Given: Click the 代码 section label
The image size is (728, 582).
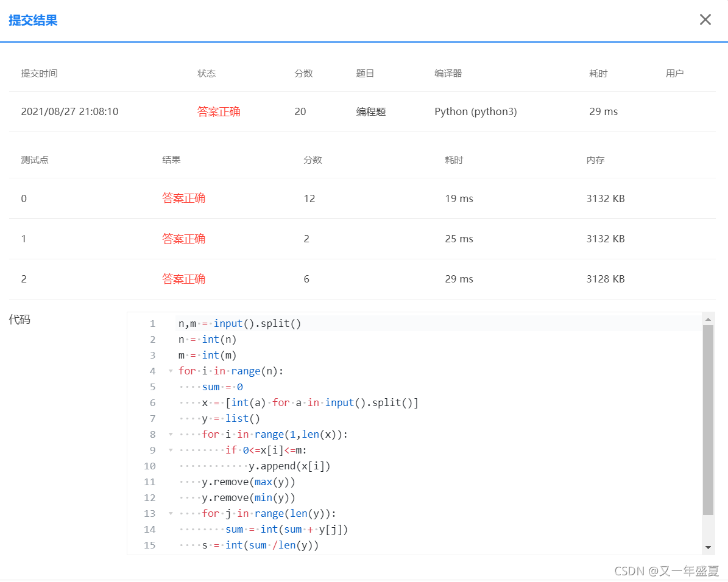Looking at the screenshot, I should (19, 319).
